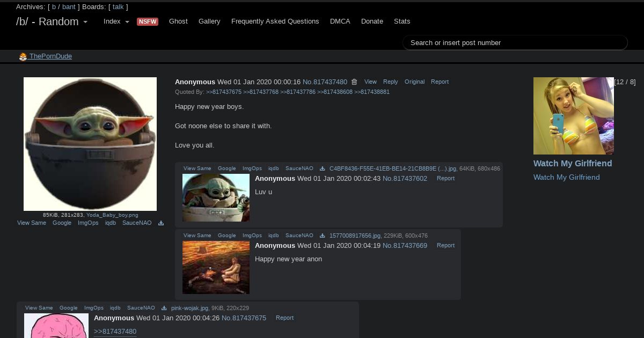Follow quoted-by link >>817437675 in header
Image resolution: width=644 pixels, height=338 pixels.
224,92
